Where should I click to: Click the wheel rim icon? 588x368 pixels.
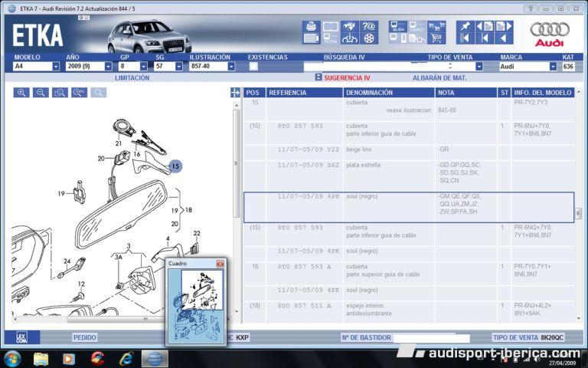[369, 38]
